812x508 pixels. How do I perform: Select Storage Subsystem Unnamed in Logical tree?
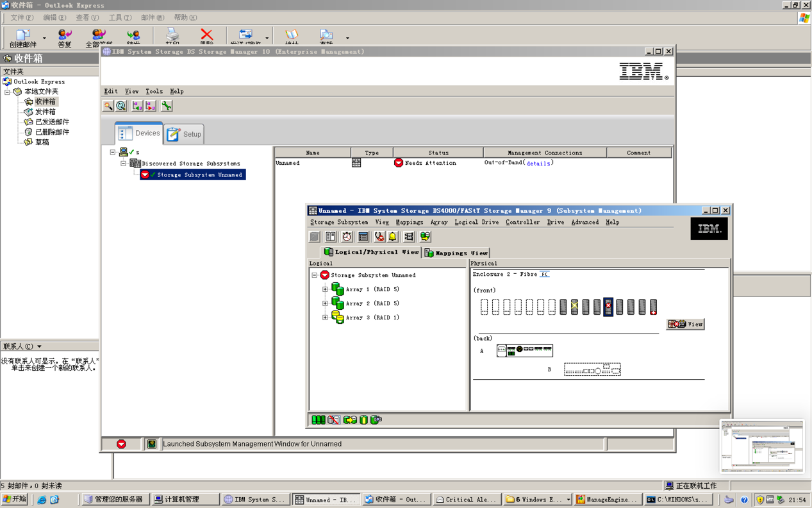click(x=372, y=275)
